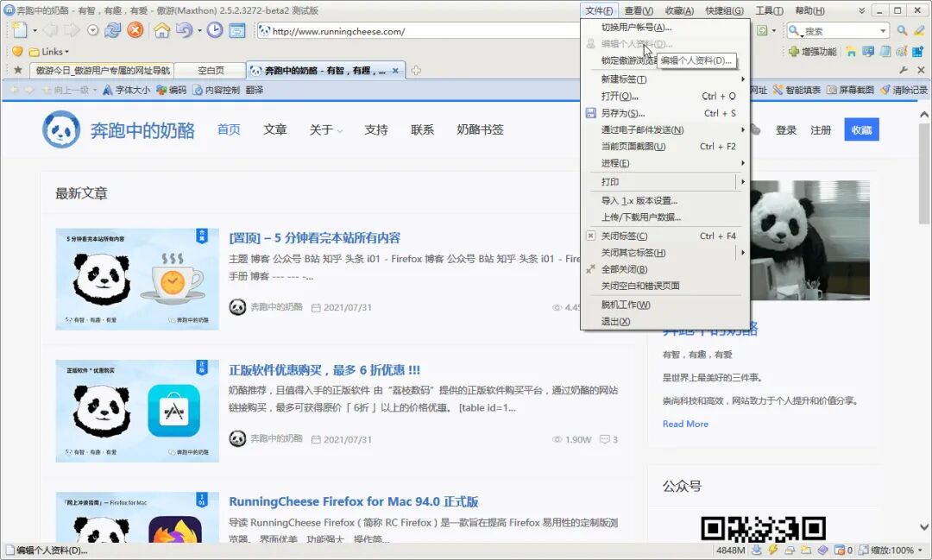Add a new tab with plus icon
Screen dimensions: 932x560
point(416,70)
